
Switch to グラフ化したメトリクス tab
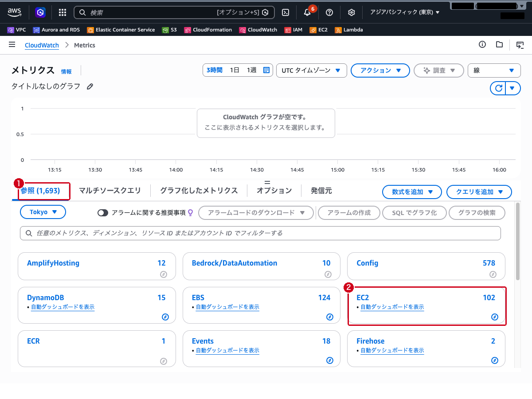(x=199, y=191)
